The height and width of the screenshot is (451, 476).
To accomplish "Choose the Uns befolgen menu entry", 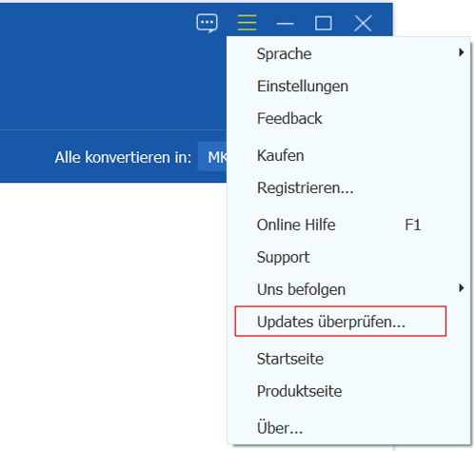I will point(348,289).
